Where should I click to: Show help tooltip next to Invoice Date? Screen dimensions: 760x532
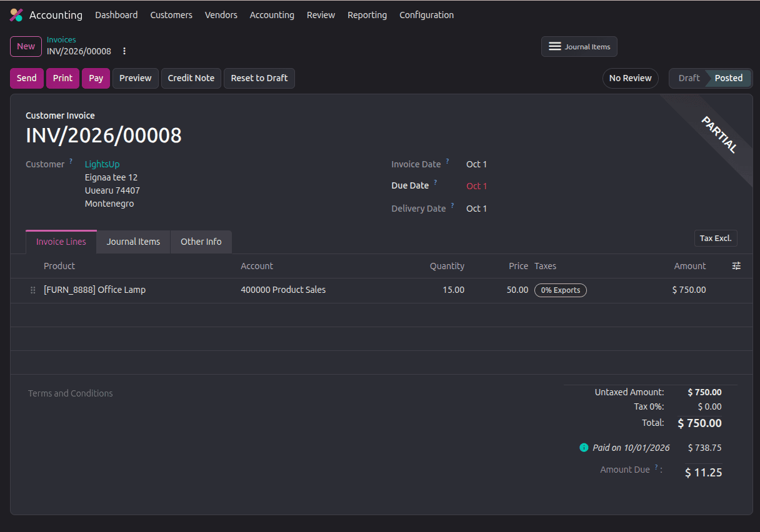point(447,161)
